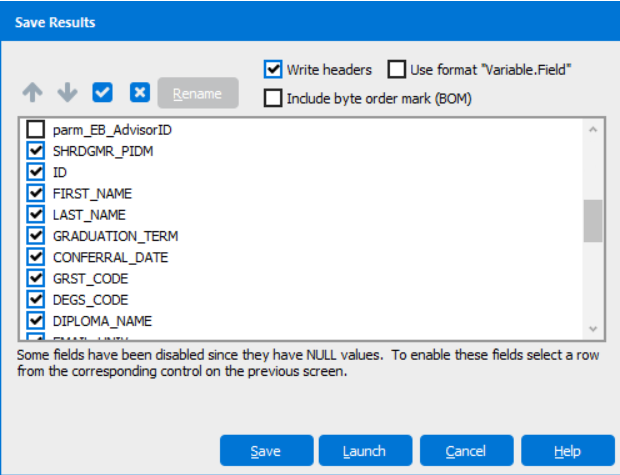Enable Use format "Variable.Field" option

pos(397,70)
